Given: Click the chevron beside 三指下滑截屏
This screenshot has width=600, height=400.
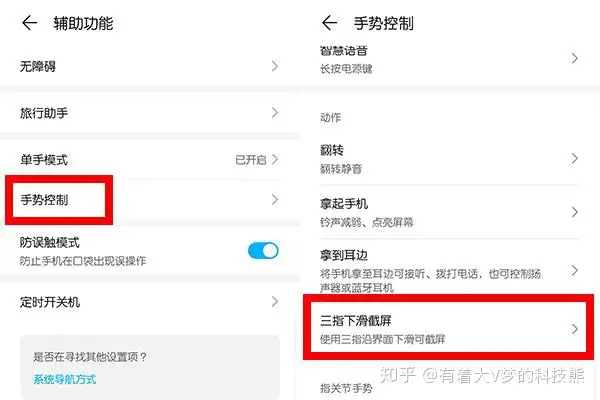Looking at the screenshot, I should [575, 329].
